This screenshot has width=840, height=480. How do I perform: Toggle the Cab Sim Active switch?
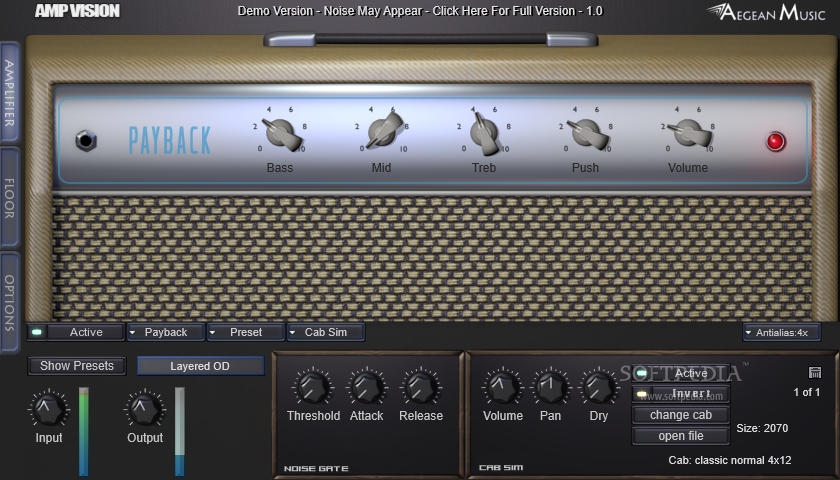681,373
